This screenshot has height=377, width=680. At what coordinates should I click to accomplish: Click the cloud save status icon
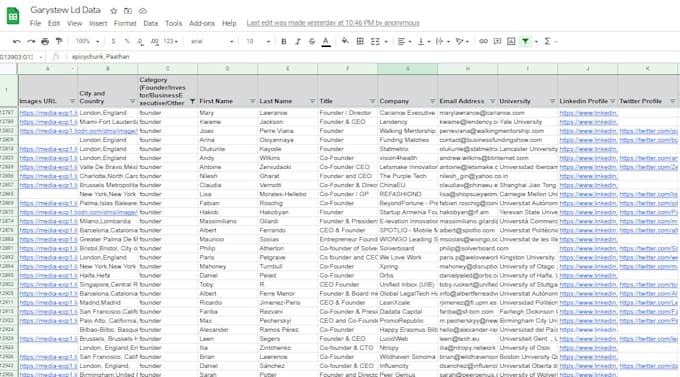[142, 10]
